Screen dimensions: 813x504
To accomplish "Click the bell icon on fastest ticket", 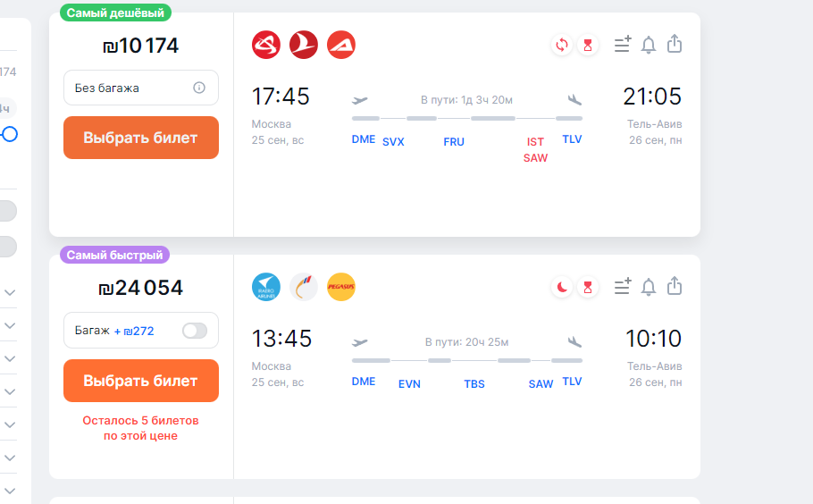I will click(648, 287).
